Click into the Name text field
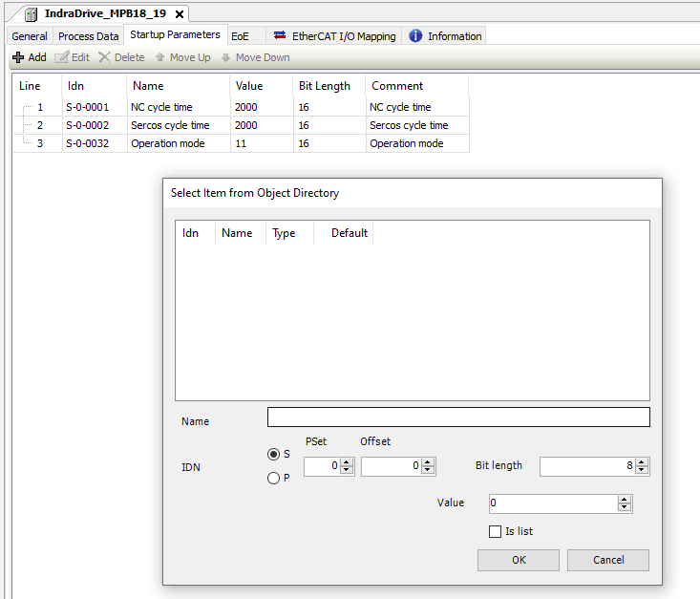This screenshot has height=599, width=700. tap(458, 417)
